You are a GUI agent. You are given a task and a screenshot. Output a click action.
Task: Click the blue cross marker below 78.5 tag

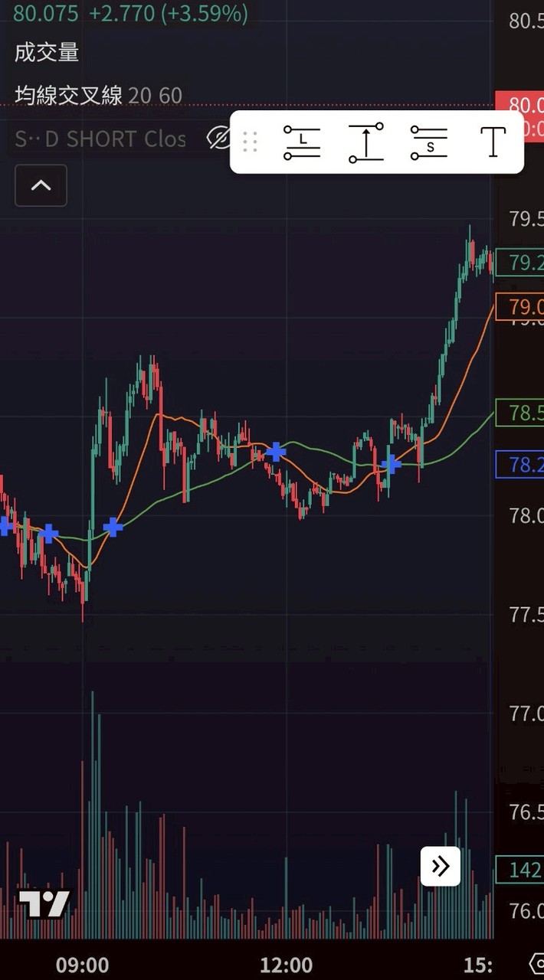coord(391,464)
